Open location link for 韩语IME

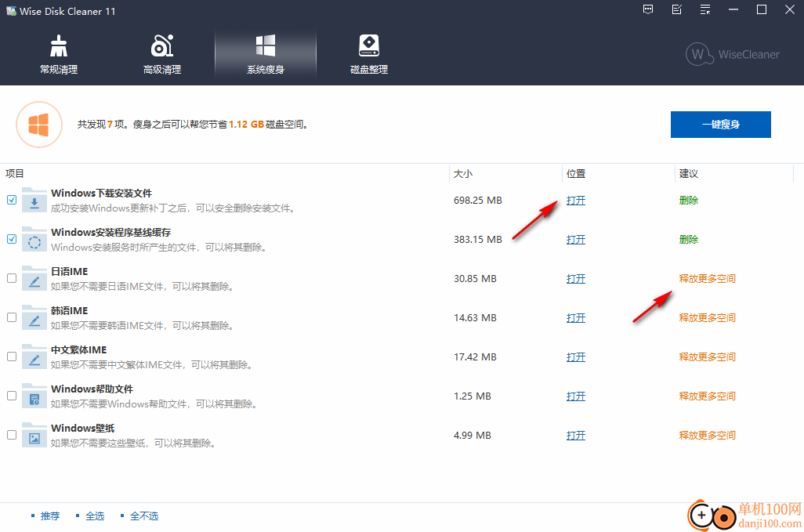(576, 318)
